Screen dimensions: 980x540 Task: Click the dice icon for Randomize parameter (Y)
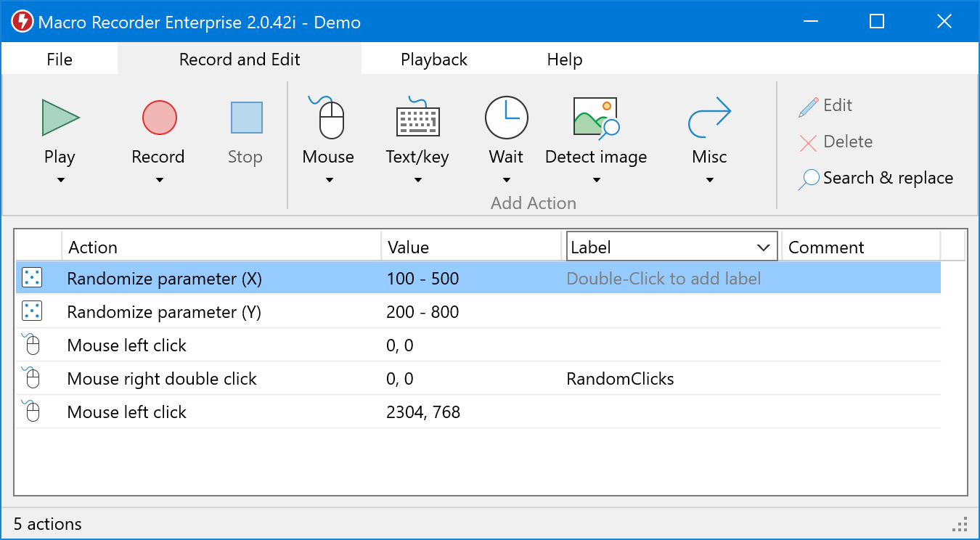click(x=32, y=312)
